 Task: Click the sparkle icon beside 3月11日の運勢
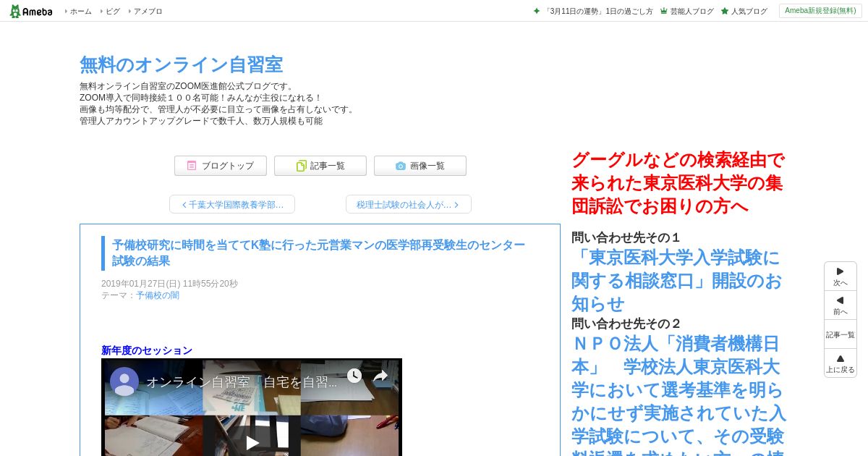click(x=537, y=12)
